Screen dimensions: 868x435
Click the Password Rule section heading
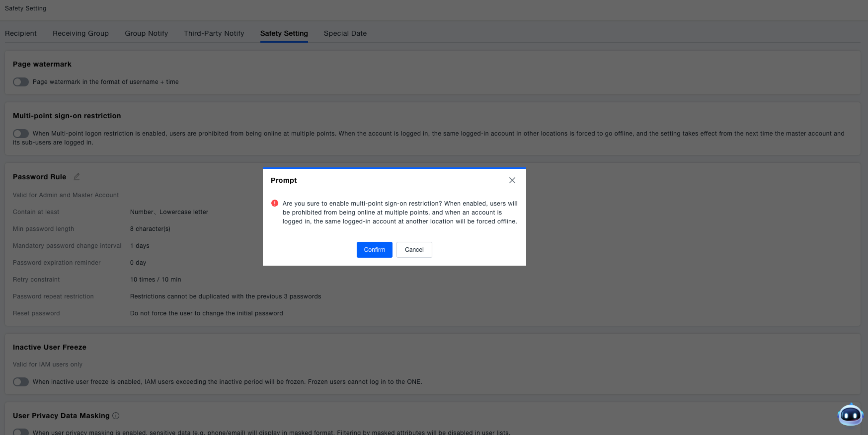(40, 177)
